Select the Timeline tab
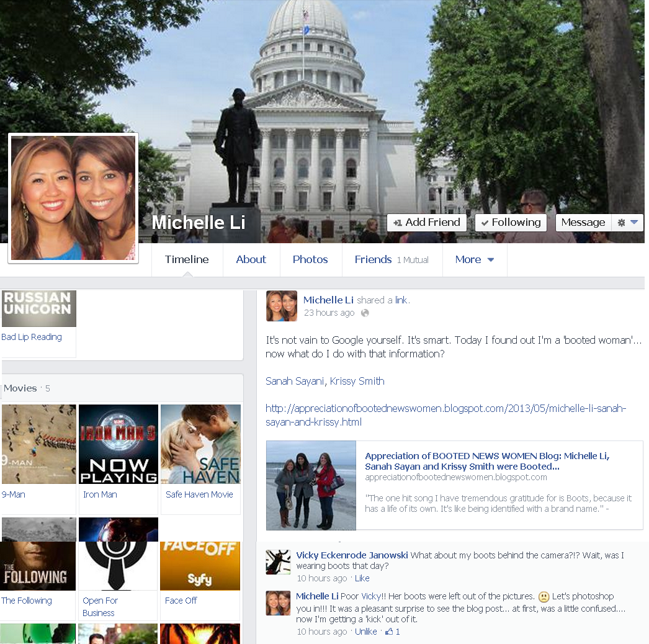The image size is (649, 644). 187,259
